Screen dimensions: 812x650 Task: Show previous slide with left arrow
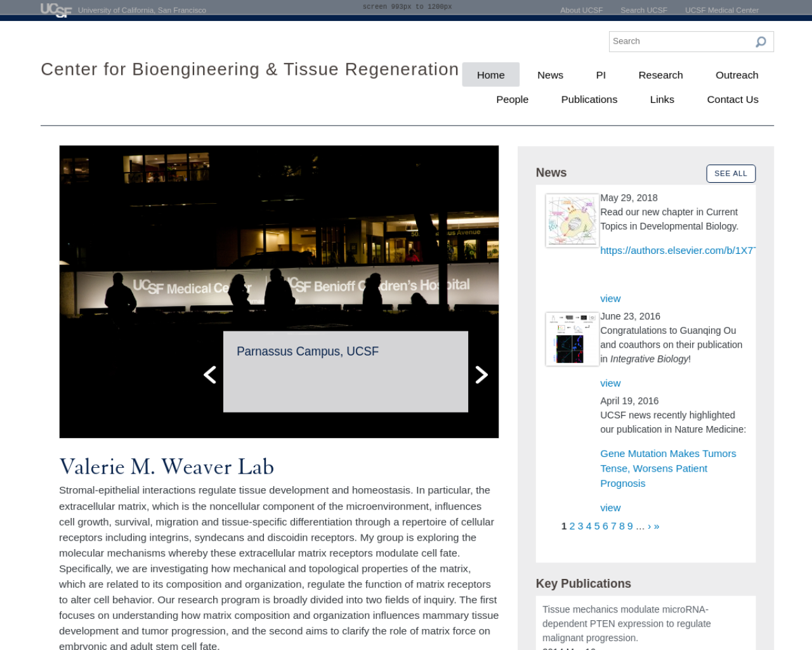click(210, 375)
